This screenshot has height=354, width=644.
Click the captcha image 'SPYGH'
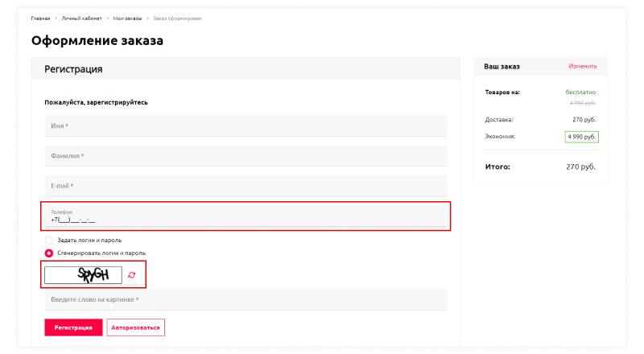(x=84, y=275)
